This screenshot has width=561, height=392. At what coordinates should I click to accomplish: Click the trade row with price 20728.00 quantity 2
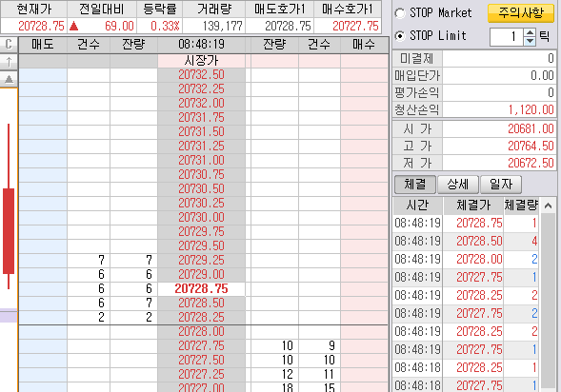466,260
